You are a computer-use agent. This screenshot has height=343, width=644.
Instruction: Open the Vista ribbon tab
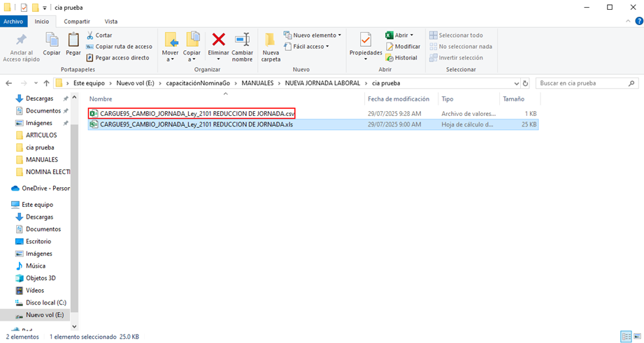tap(111, 22)
